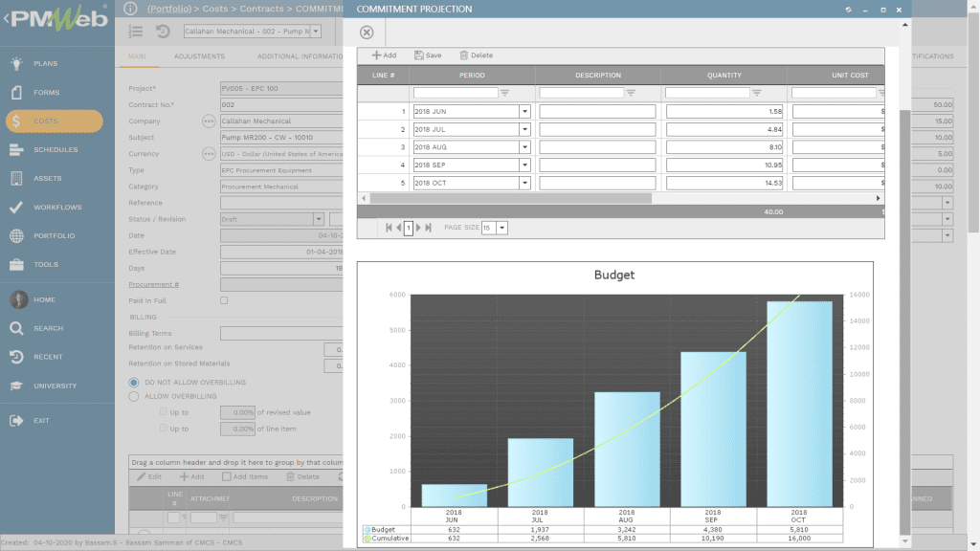Close the projection panel with circled X

[367, 33]
